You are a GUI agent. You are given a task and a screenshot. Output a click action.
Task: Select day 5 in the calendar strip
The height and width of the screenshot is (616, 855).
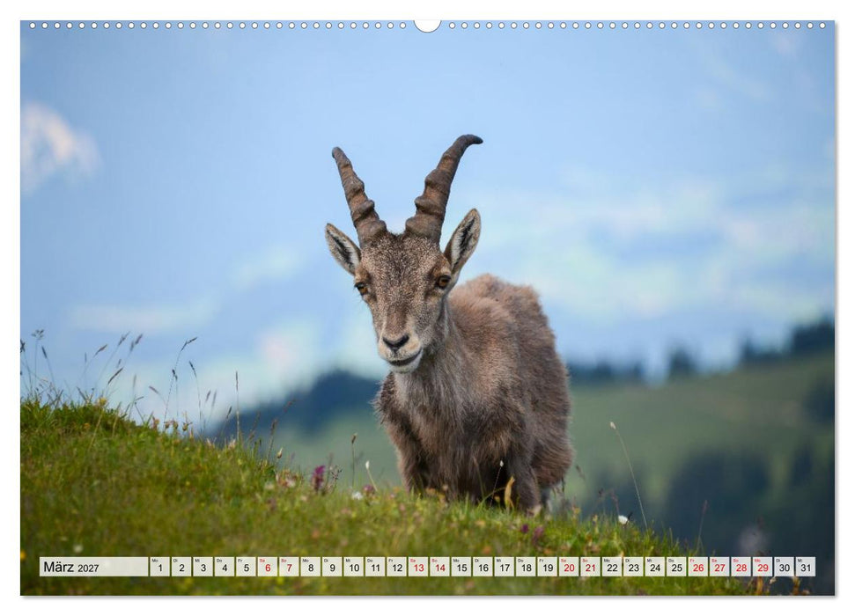click(x=246, y=567)
